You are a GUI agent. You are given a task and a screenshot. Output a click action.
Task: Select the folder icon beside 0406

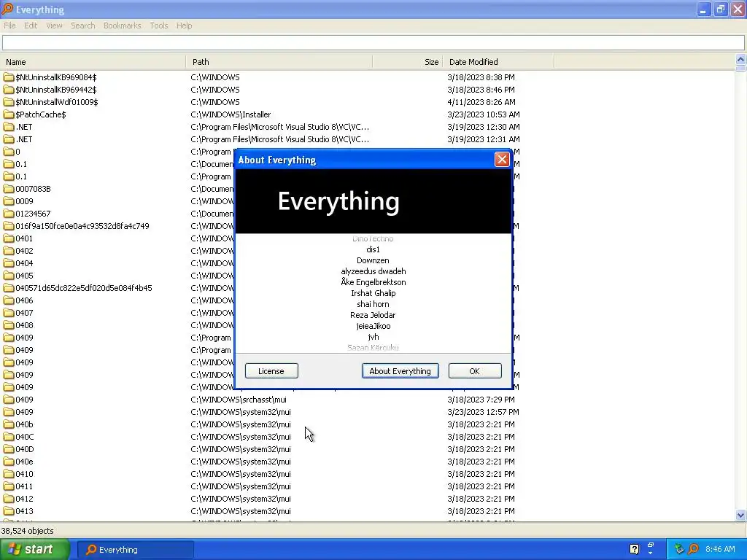[x=9, y=300]
